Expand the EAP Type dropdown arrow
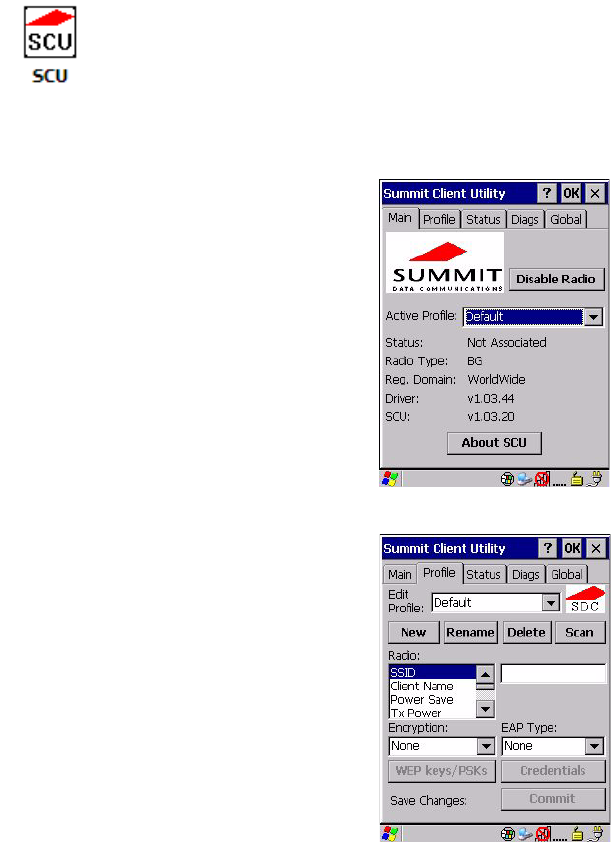The image size is (611, 842). point(594,746)
